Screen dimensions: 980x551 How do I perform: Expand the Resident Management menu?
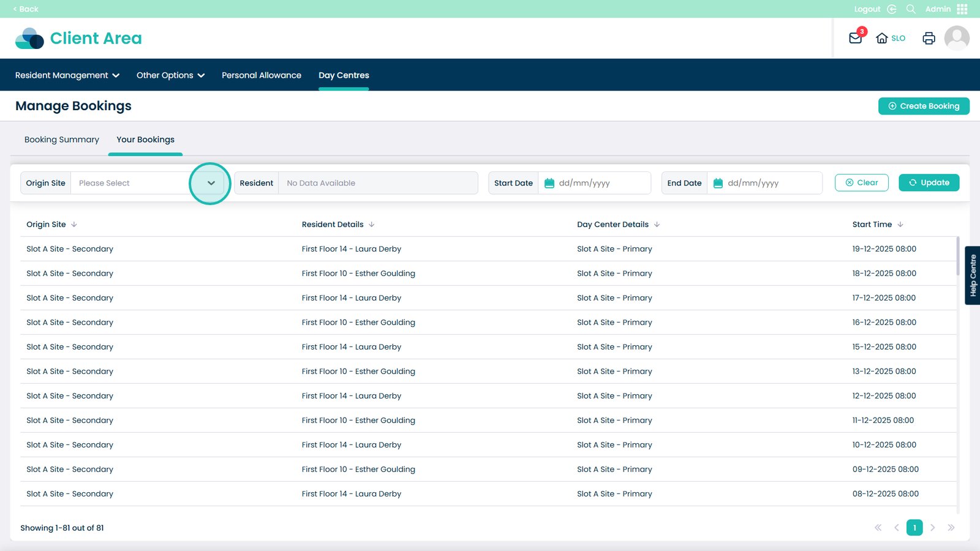click(67, 75)
